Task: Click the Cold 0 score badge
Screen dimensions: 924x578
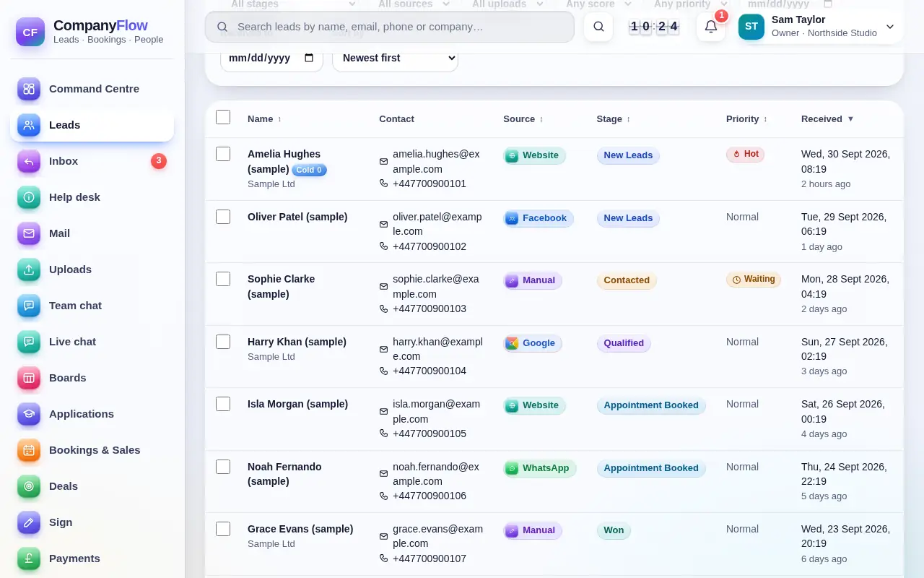Action: point(309,170)
